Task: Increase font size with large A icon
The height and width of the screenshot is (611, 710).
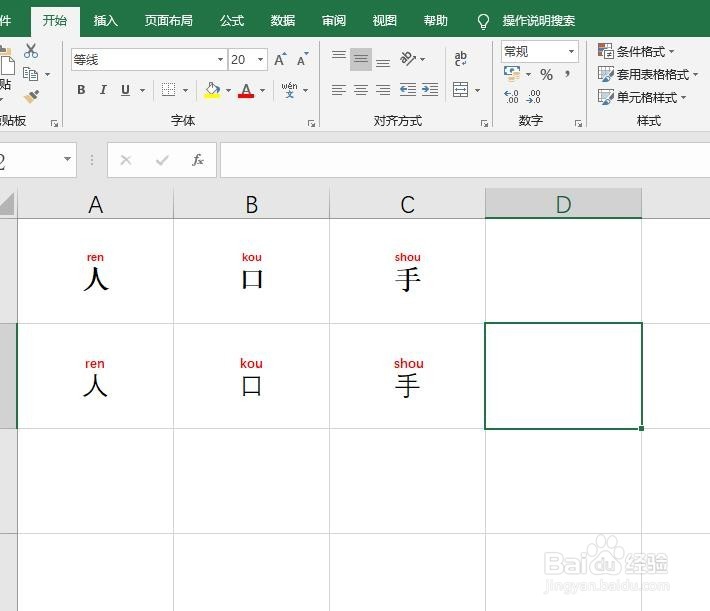Action: [280, 59]
